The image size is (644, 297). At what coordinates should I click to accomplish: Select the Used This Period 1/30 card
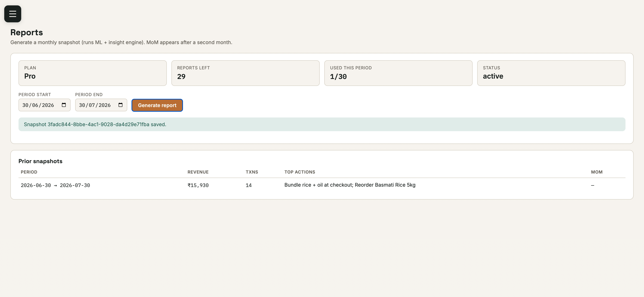[x=399, y=73]
